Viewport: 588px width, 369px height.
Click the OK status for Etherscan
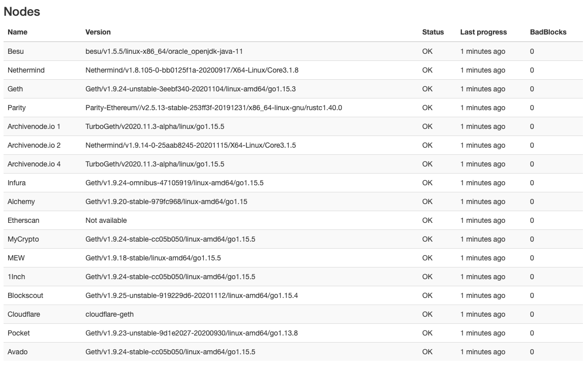click(x=427, y=220)
